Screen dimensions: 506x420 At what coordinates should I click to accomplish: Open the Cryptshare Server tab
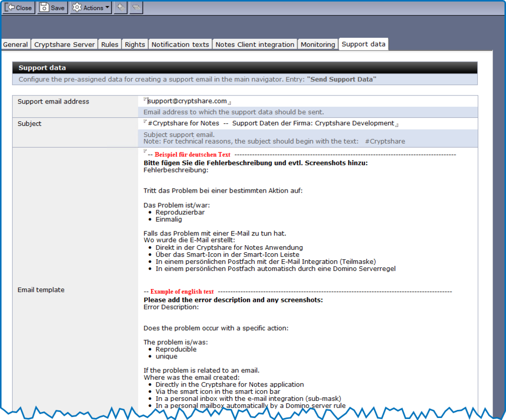[64, 44]
